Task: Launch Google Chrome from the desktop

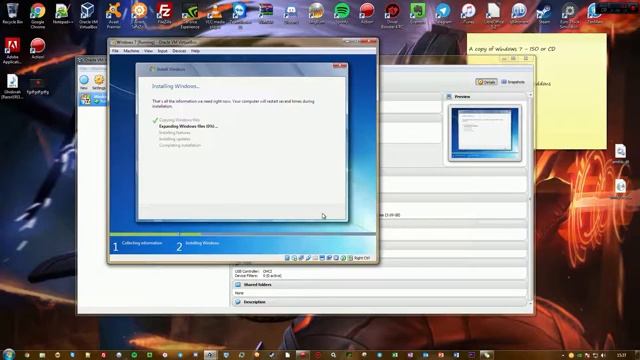Action: 38,16
